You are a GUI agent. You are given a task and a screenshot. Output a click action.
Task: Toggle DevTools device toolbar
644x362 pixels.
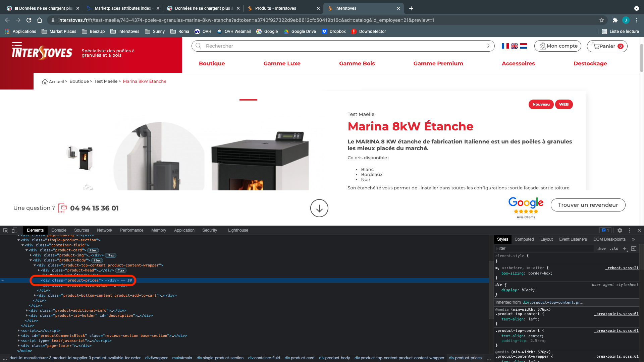click(x=14, y=230)
